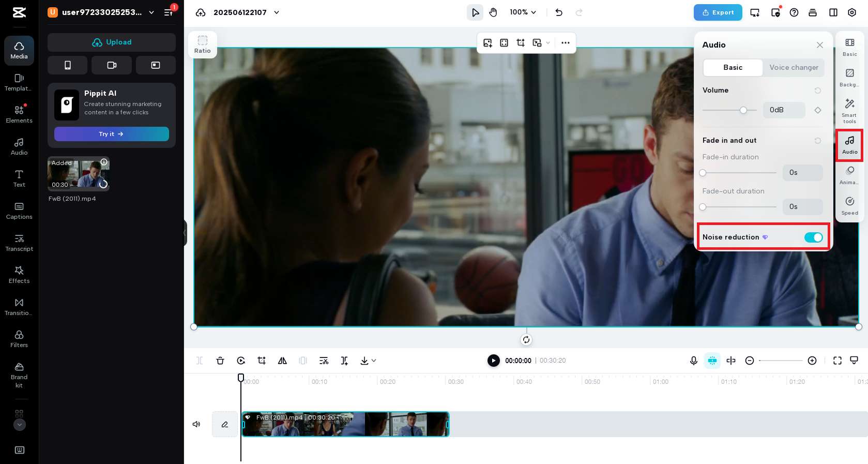Open the notifications list icon

tap(169, 12)
